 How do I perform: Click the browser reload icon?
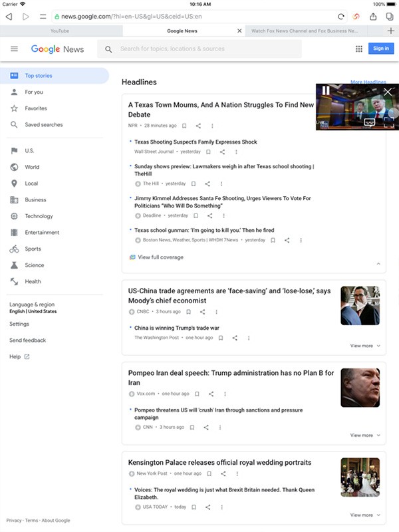(x=341, y=16)
